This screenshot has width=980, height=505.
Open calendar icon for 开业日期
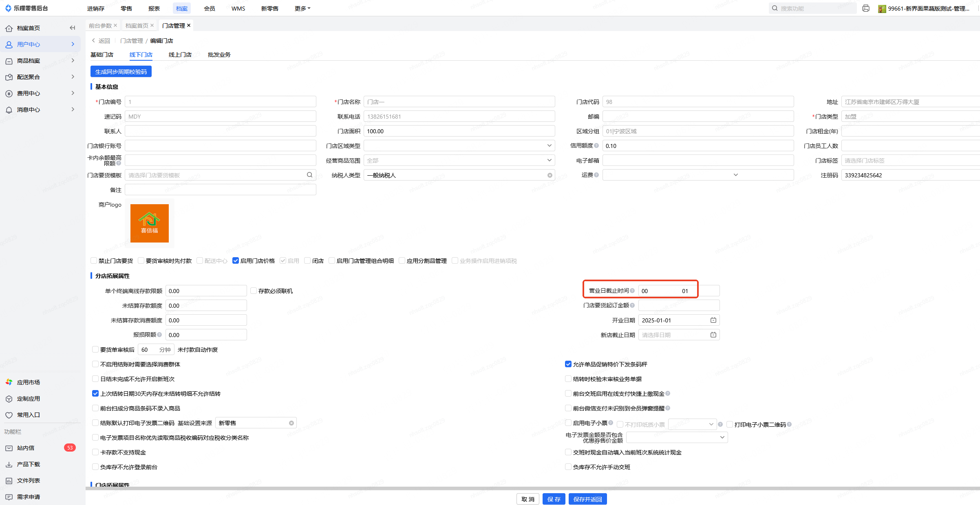click(713, 320)
